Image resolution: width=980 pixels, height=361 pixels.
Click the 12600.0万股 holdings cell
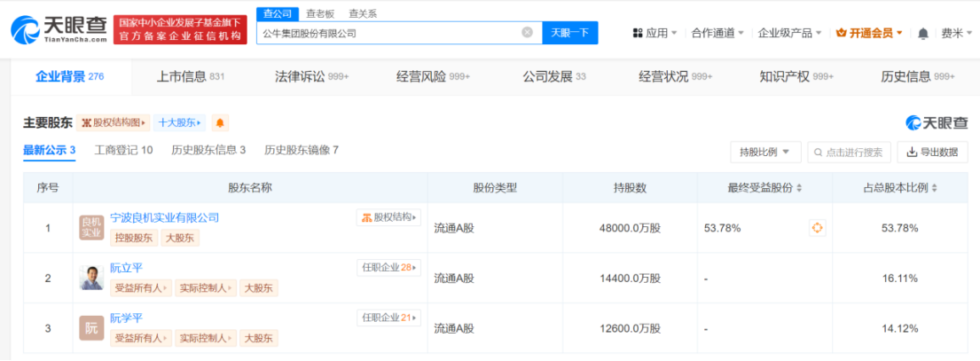[630, 328]
